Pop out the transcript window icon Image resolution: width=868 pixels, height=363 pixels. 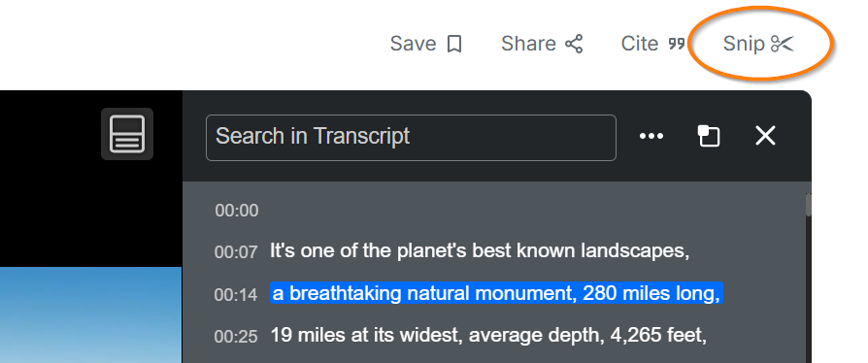tap(709, 136)
